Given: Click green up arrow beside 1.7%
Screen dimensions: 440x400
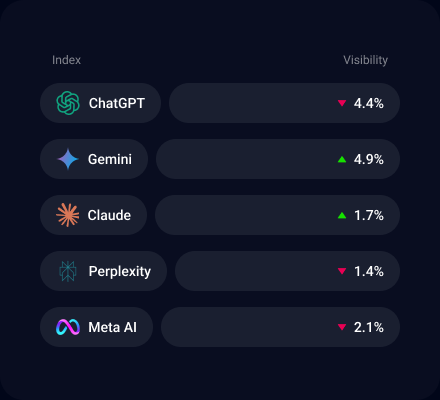Looking at the screenshot, I should pos(342,215).
